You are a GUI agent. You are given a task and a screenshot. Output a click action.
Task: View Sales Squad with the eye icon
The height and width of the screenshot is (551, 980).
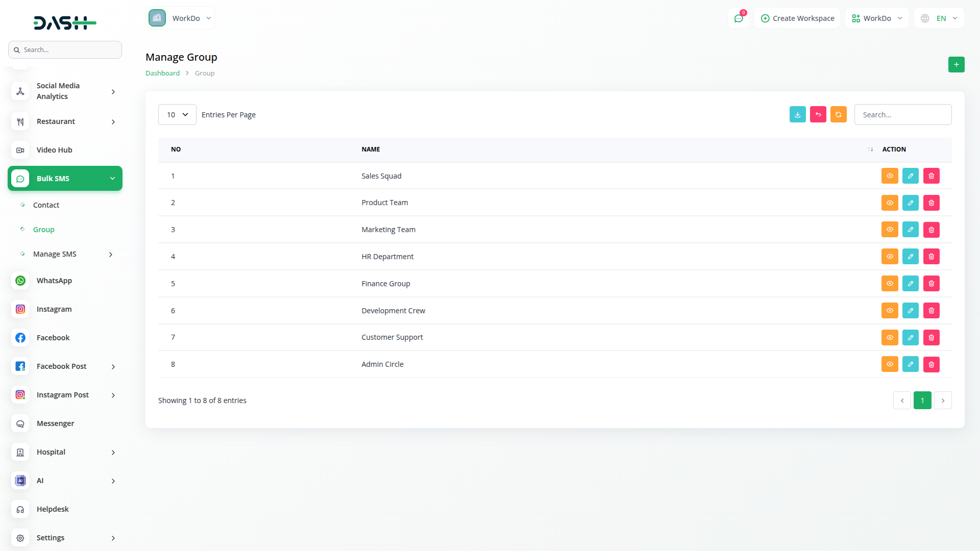tap(889, 176)
